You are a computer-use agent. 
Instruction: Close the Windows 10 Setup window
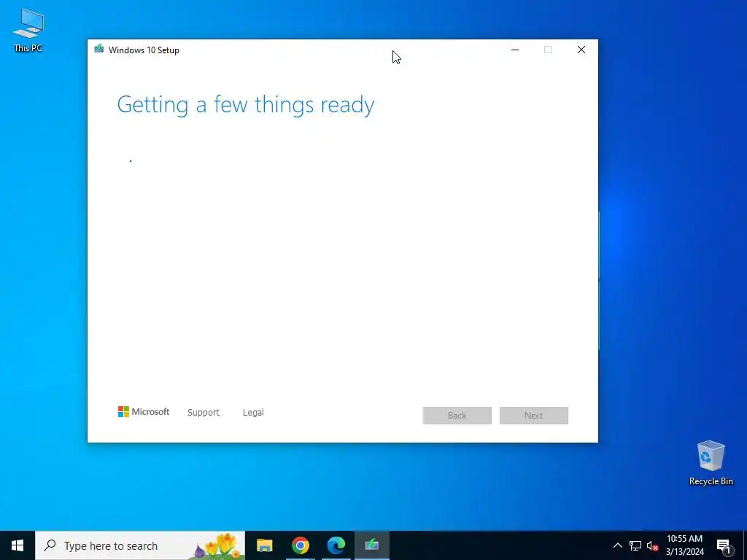(581, 50)
